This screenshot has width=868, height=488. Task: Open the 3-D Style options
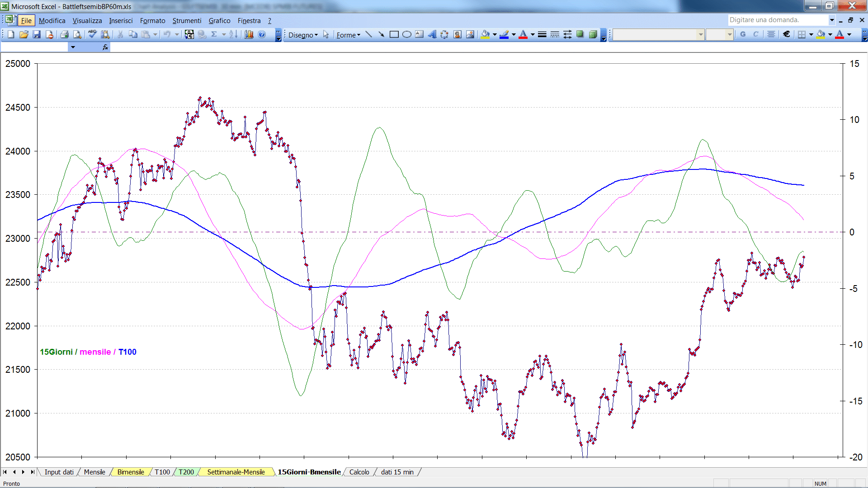click(x=593, y=34)
